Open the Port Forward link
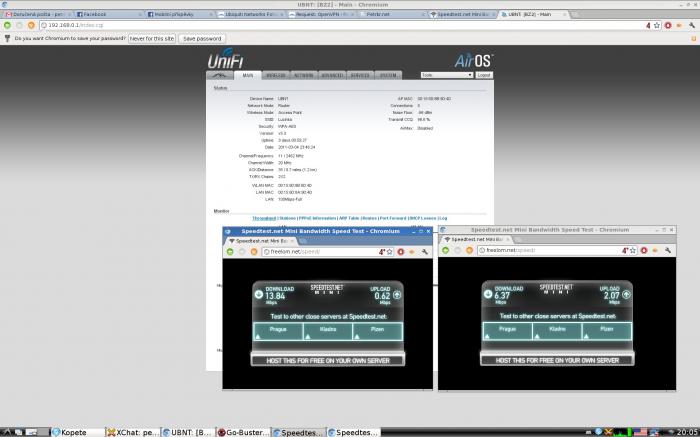Viewport: 700px width, 437px height. (x=393, y=218)
